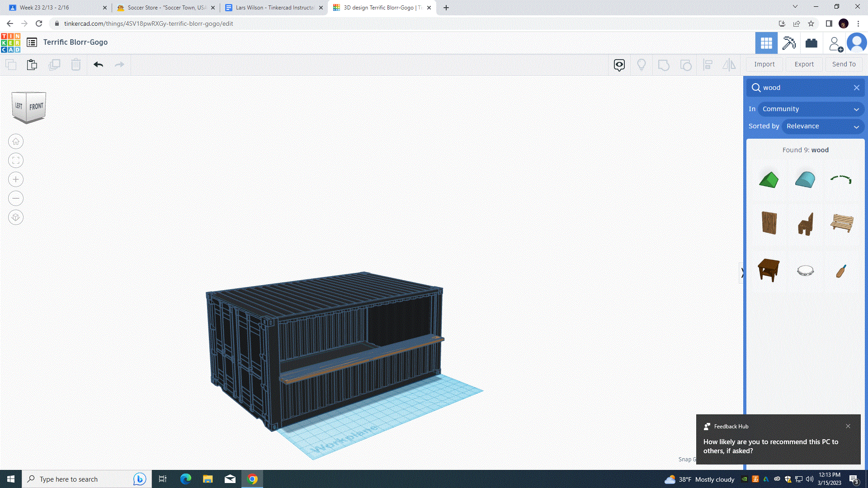Zoom out with the minus button

[16, 198]
